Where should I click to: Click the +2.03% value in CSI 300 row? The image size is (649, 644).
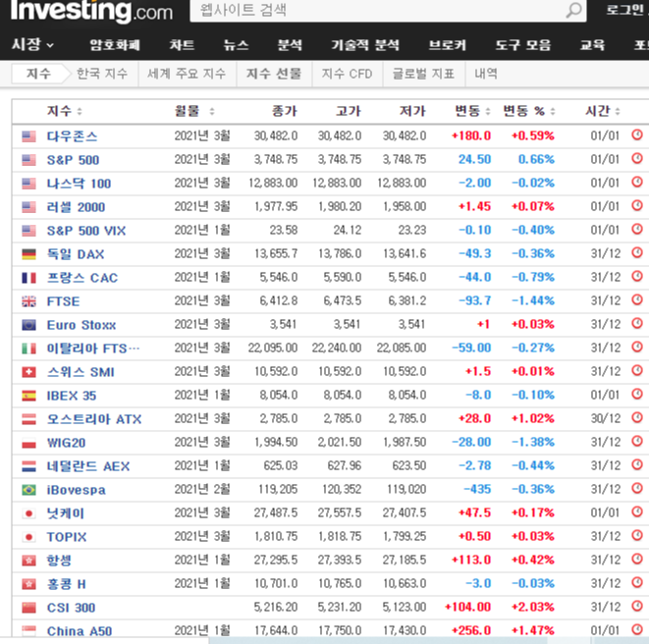[533, 607]
